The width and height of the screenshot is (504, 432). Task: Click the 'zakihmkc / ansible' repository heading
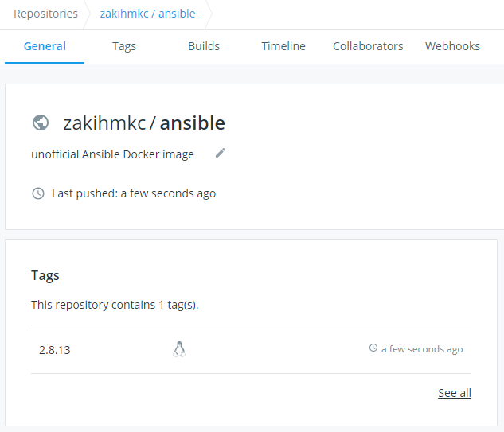[x=144, y=123]
